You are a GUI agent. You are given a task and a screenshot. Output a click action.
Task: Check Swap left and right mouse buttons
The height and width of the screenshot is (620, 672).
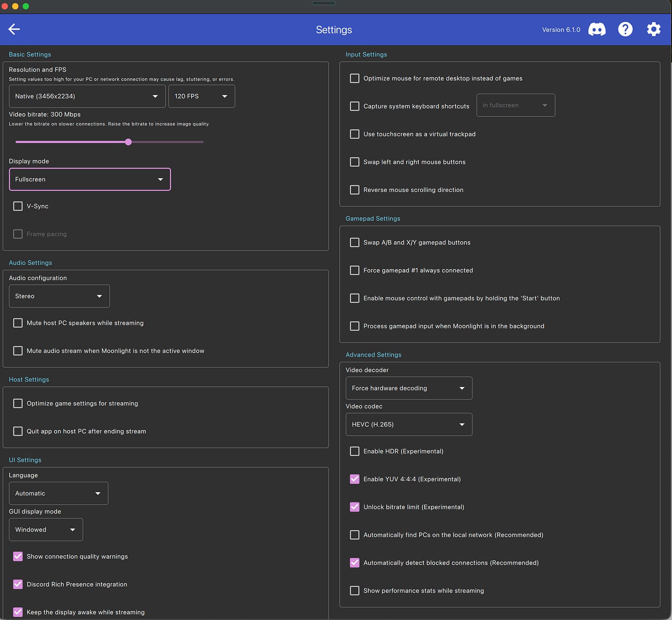(x=354, y=162)
